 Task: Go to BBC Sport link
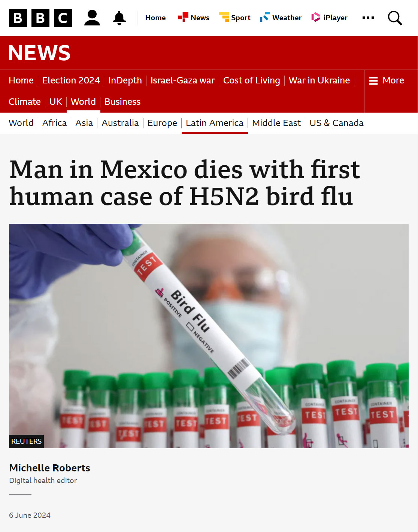(x=234, y=18)
